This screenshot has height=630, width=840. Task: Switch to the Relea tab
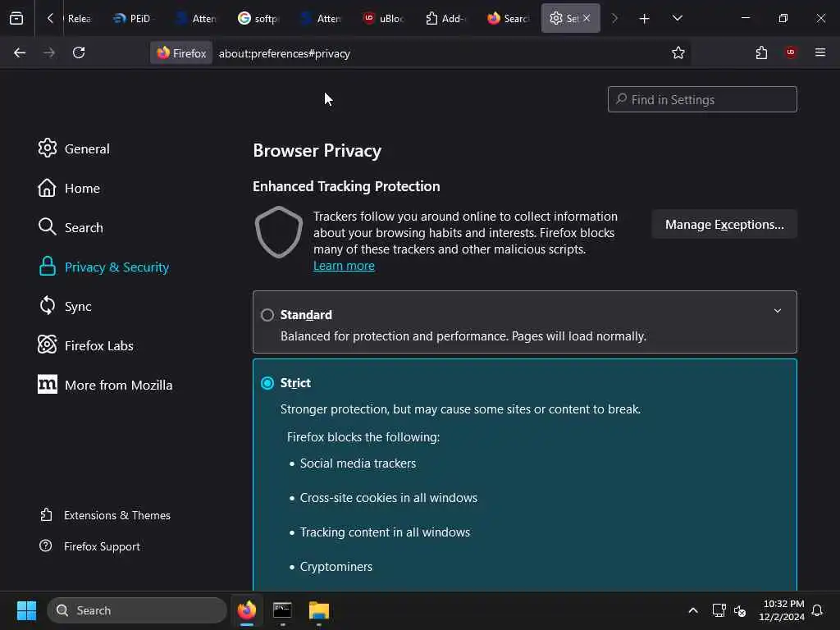click(80, 19)
